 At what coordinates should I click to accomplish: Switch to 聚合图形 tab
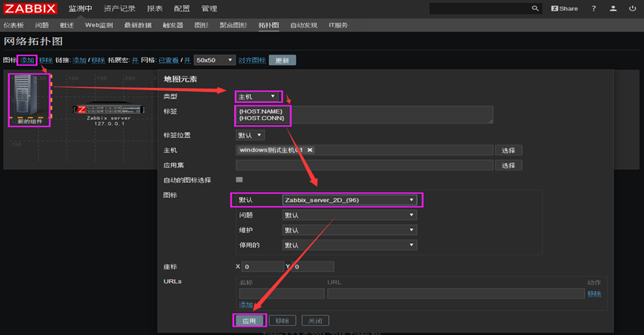233,25
